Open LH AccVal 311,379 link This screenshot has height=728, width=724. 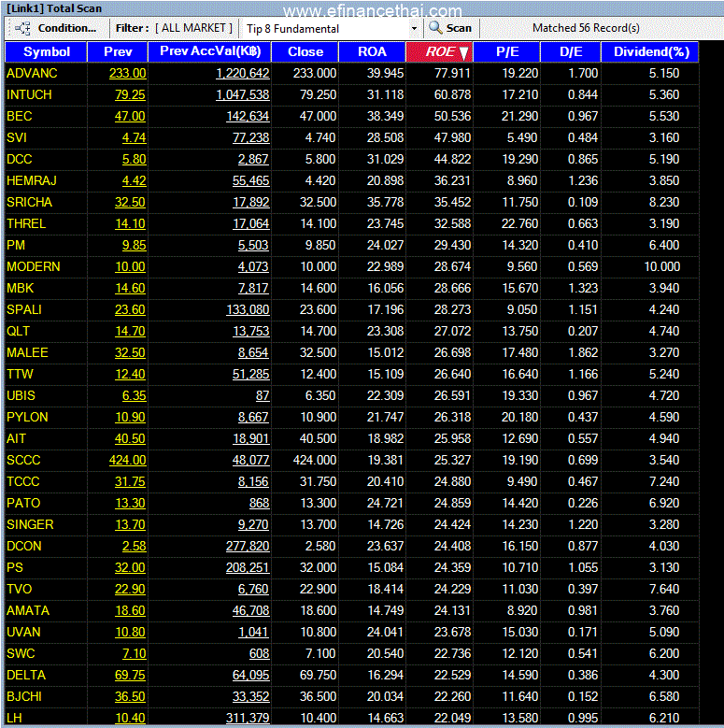(248, 719)
